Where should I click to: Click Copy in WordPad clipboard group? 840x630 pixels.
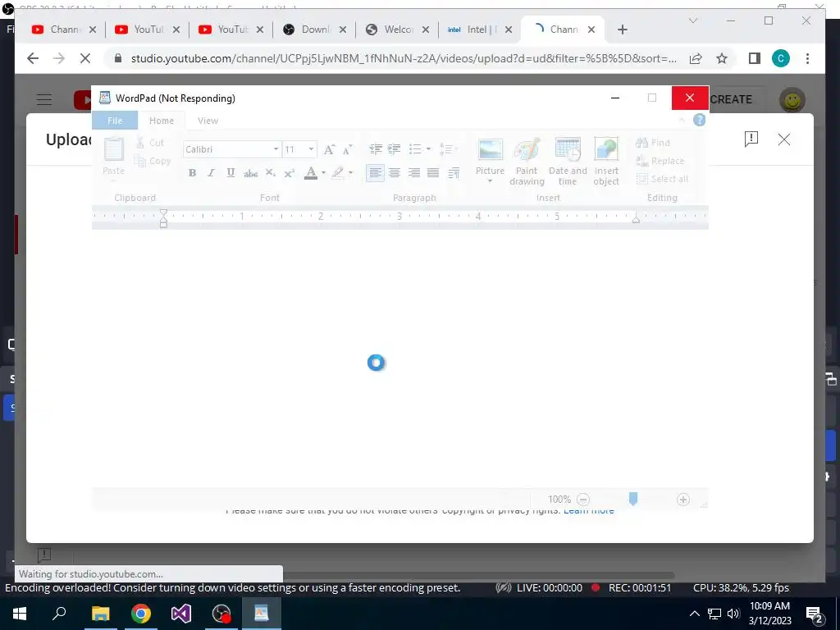[152, 161]
